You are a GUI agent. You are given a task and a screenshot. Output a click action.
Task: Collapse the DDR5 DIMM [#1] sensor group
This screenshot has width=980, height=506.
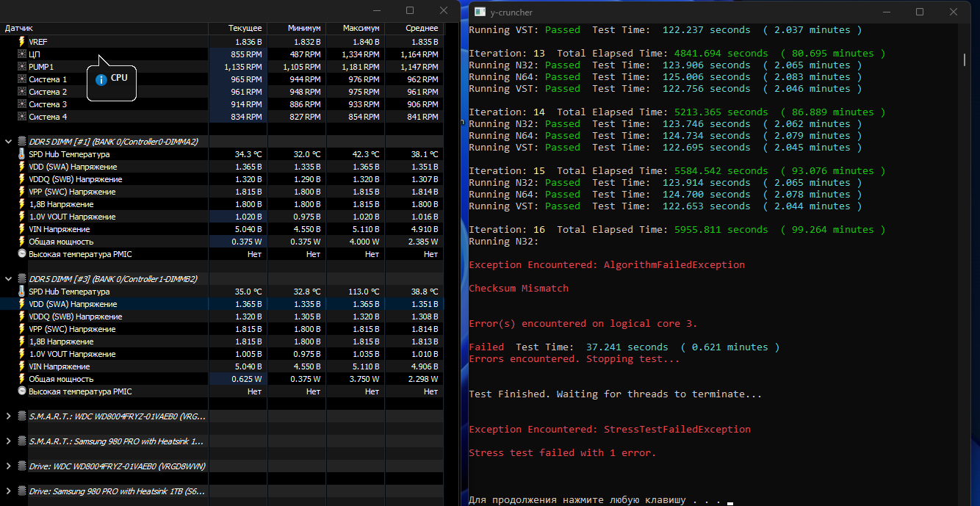pos(8,141)
